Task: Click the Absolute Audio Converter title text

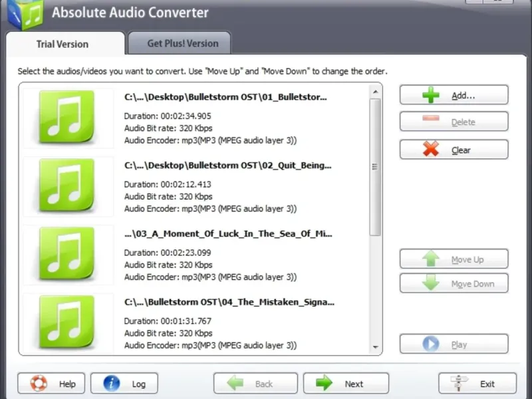Action: pos(130,13)
